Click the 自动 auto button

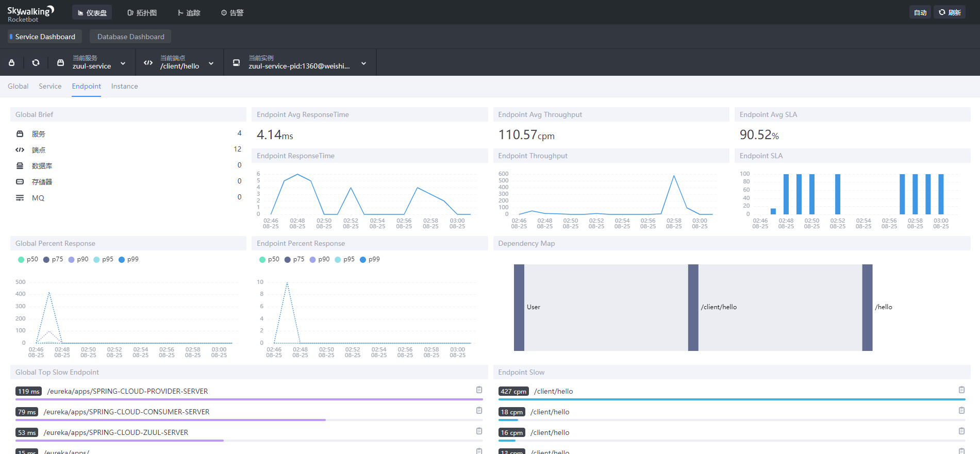920,12
